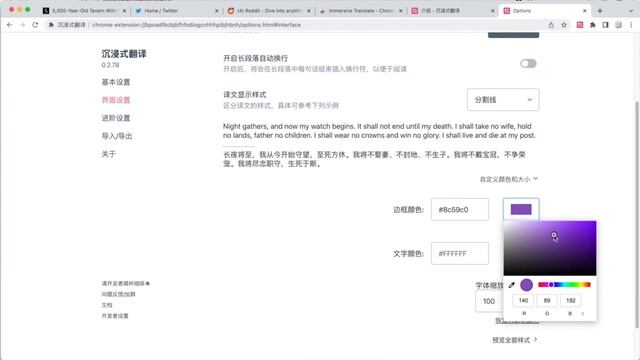Open 关于 in sidebar
The height and width of the screenshot is (360, 640).
click(109, 154)
